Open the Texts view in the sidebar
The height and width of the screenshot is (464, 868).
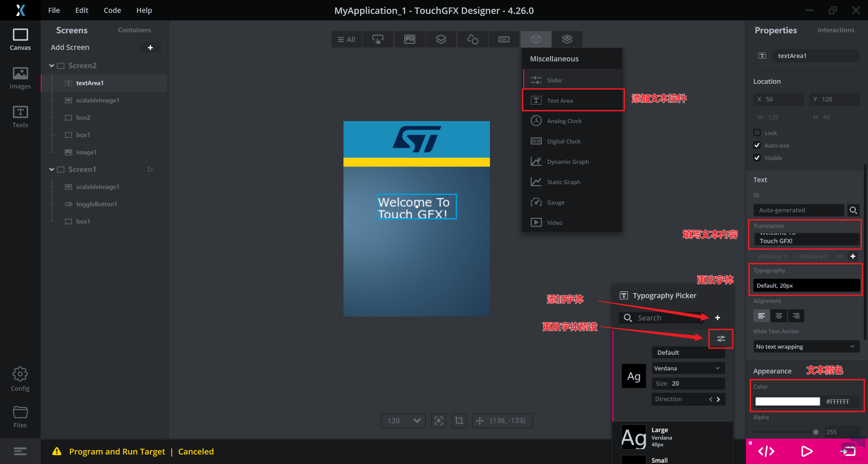tap(20, 117)
